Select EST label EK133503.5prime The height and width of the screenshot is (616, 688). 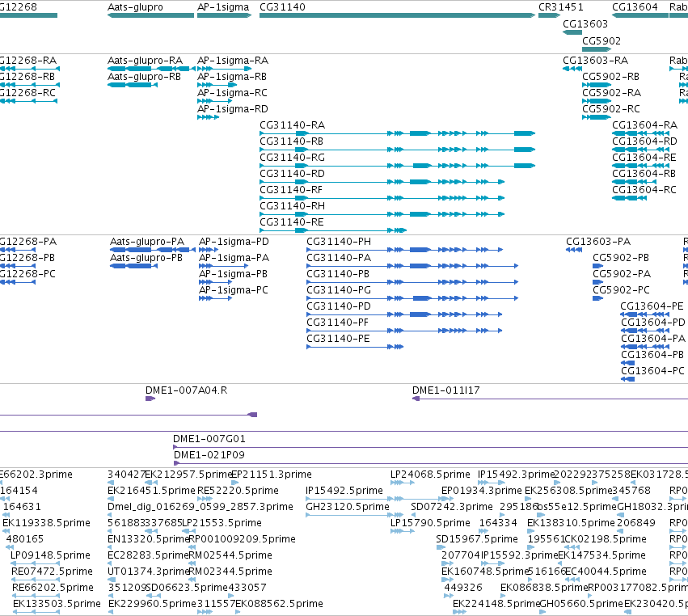coord(57,604)
